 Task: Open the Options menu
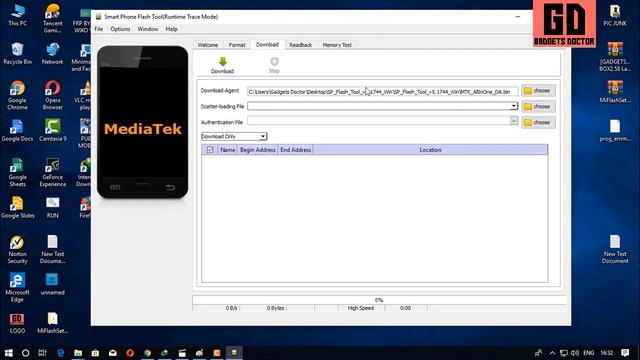click(x=120, y=29)
